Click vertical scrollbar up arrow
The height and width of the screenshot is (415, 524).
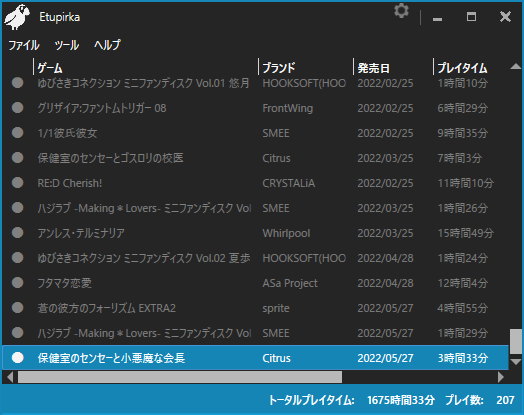[x=516, y=66]
